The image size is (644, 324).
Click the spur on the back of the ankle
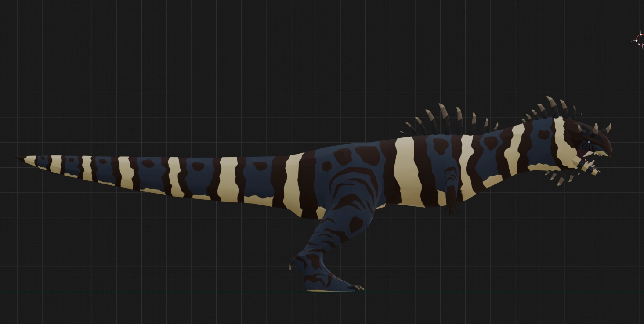click(x=291, y=266)
